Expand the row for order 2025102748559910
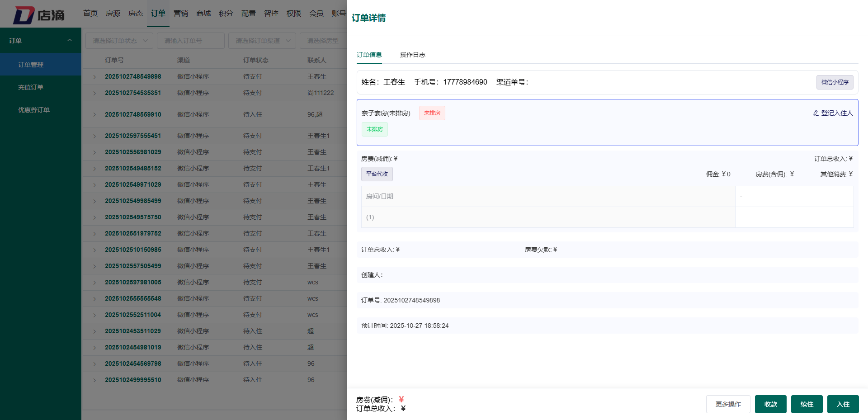This screenshot has height=420, width=868. click(94, 114)
